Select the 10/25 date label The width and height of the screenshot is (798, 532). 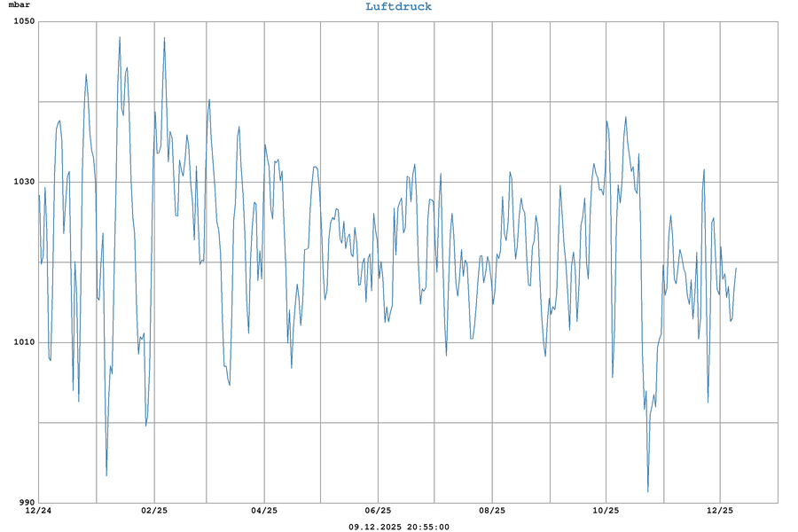click(x=606, y=511)
